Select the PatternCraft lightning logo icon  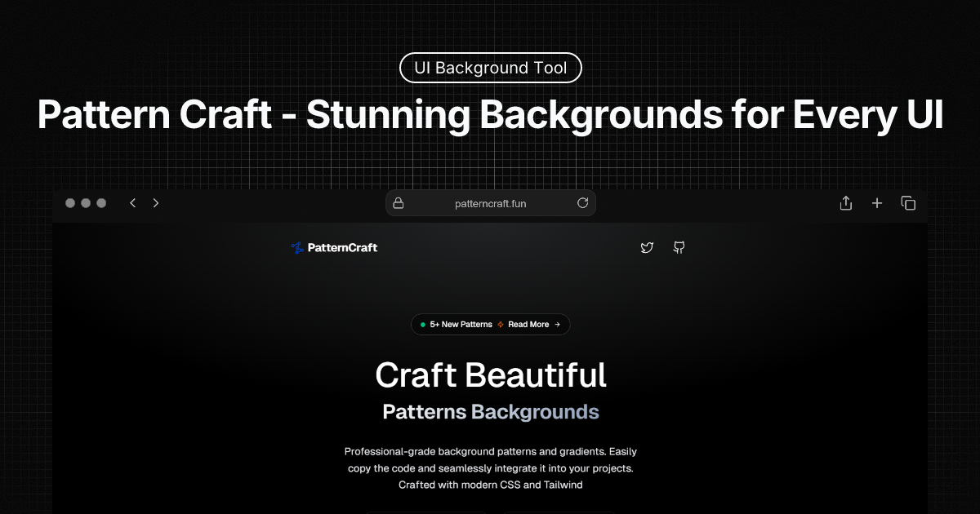click(296, 247)
